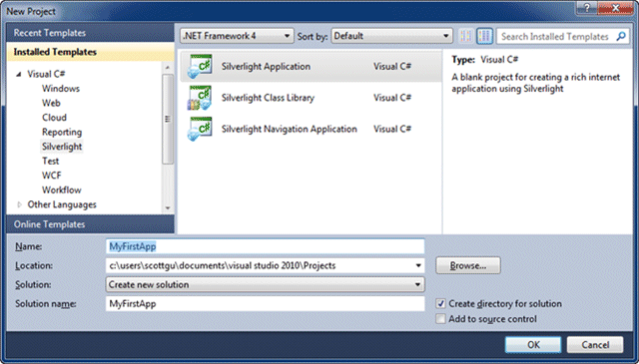Enable Add to source control
Image resolution: width=639 pixels, height=364 pixels.
point(440,318)
